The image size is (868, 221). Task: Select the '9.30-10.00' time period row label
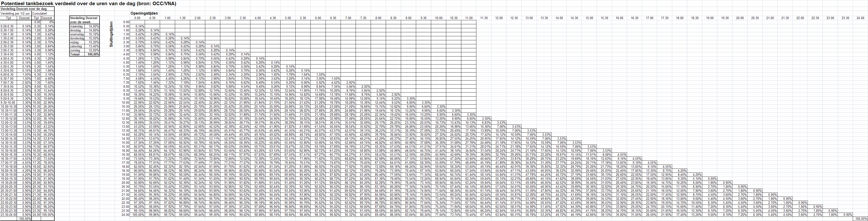click(8, 102)
